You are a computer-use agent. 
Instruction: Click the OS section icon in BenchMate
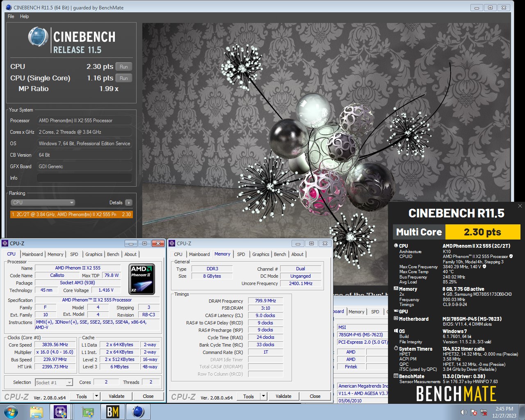click(396, 331)
